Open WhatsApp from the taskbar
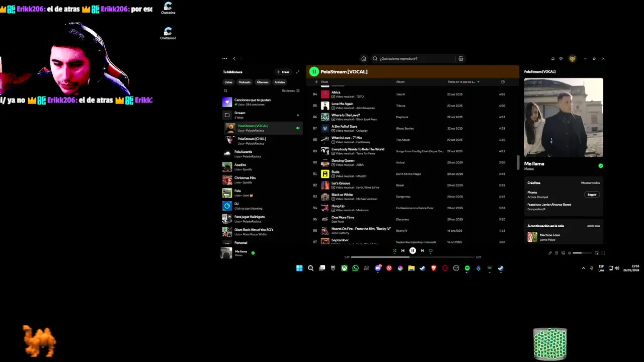Screen dimensions: 644x362 point(356,268)
